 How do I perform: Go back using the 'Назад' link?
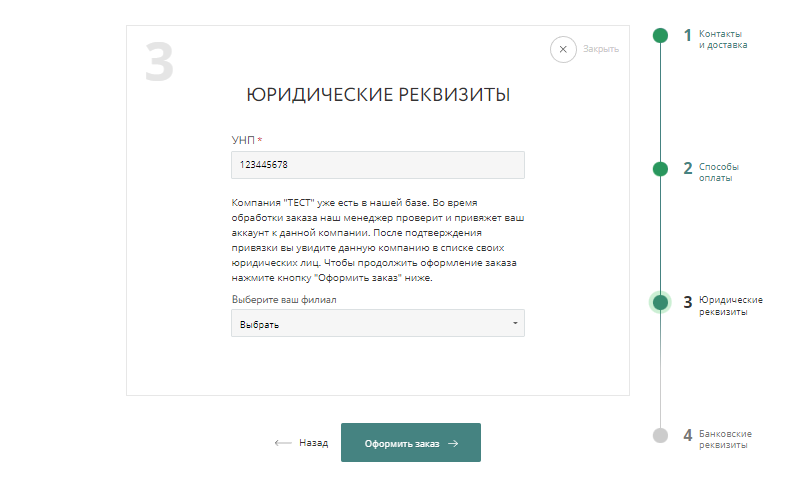click(x=313, y=443)
